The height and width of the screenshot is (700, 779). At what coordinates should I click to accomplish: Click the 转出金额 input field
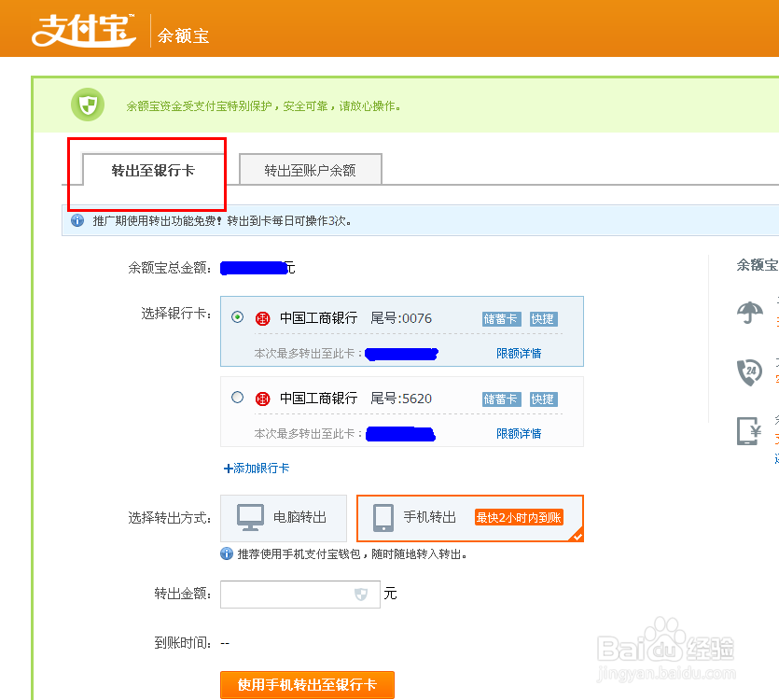[300, 595]
